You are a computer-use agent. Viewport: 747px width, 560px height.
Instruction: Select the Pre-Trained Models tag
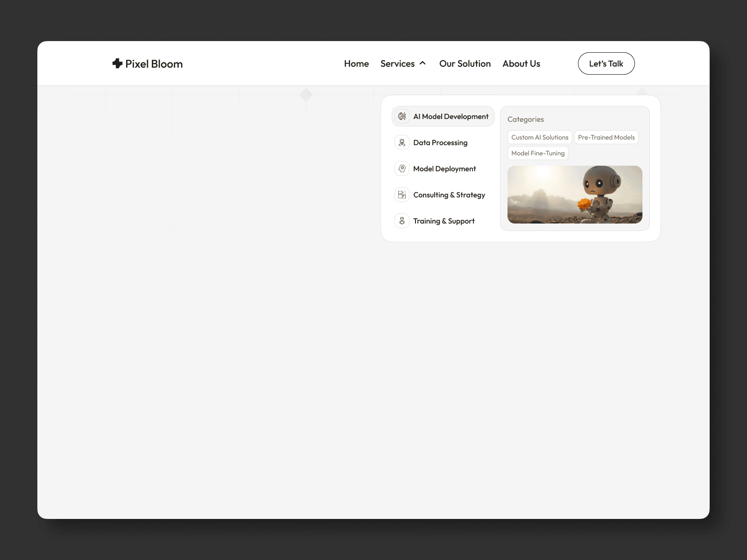pos(606,137)
